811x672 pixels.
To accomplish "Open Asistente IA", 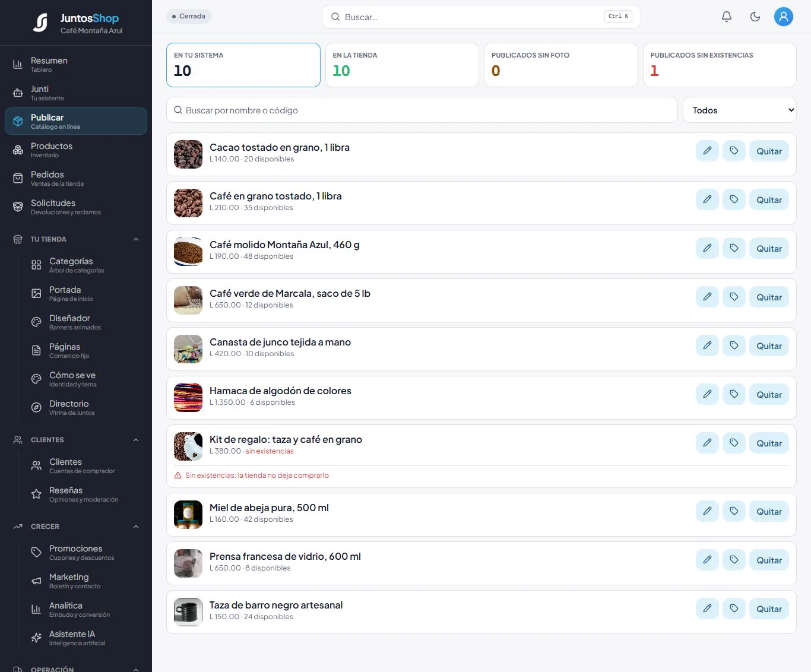I will tap(85, 638).
